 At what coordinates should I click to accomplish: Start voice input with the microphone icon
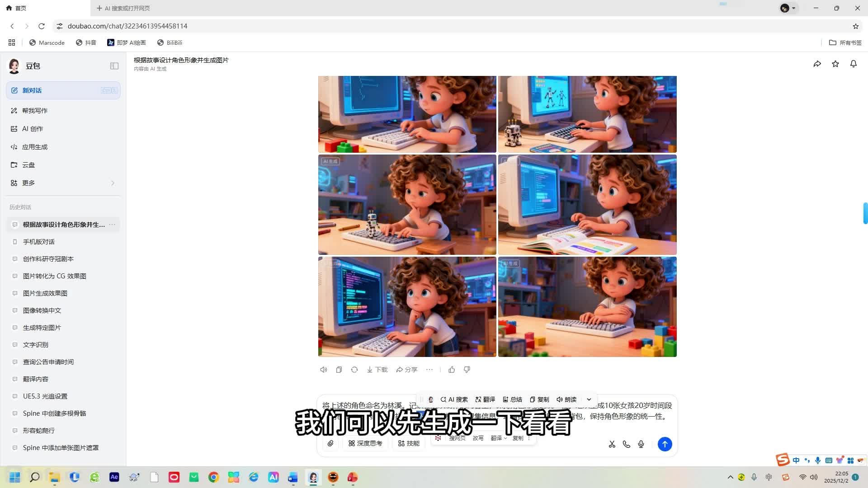(641, 444)
